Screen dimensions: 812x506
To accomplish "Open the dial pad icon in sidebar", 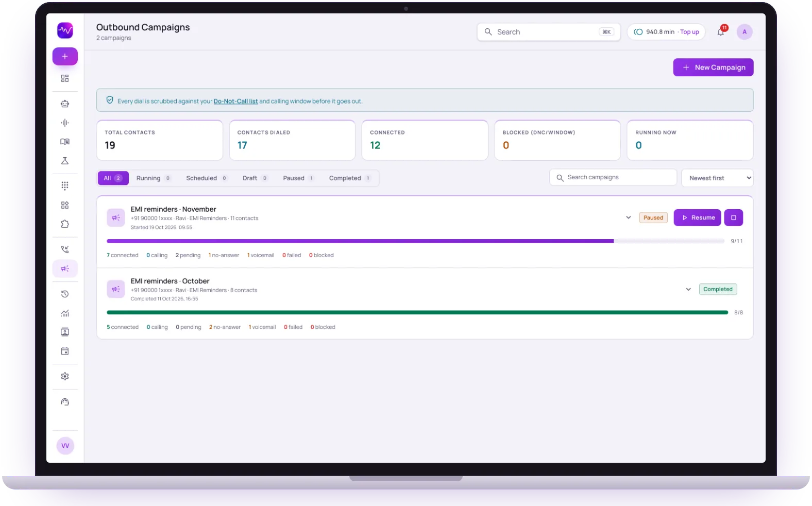I will [65, 185].
